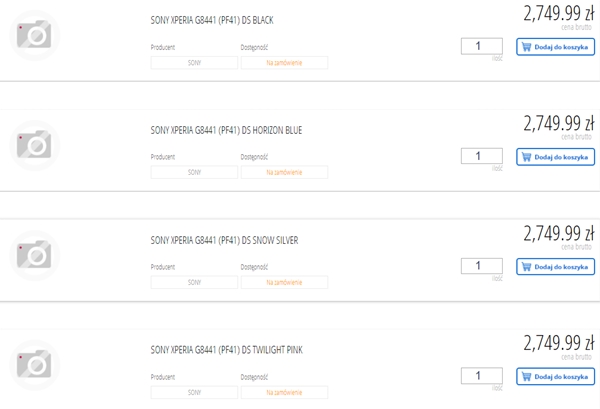Select the SONY producer box on the BLACK item
Screen dimensions: 600x409
(x=194, y=63)
